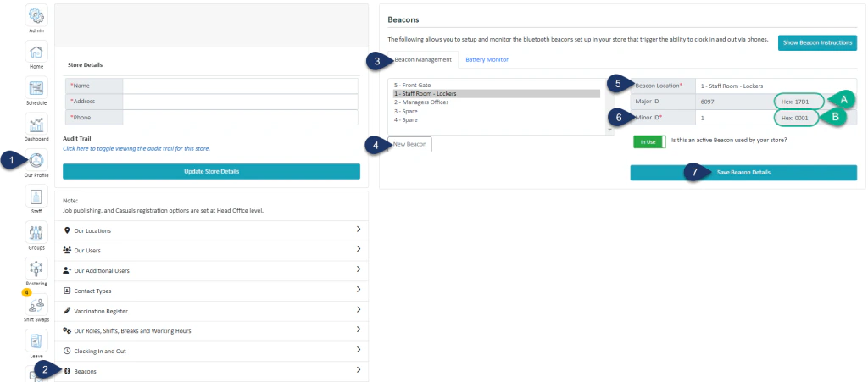Screen dimensions: 868x382
Task: Click the store Phone input field
Action: tap(240, 117)
